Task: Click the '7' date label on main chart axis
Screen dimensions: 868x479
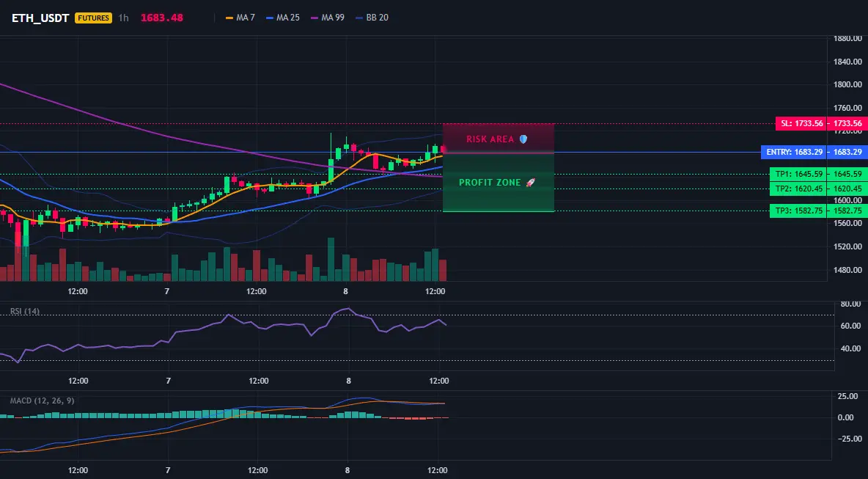Action: pyautogui.click(x=167, y=291)
